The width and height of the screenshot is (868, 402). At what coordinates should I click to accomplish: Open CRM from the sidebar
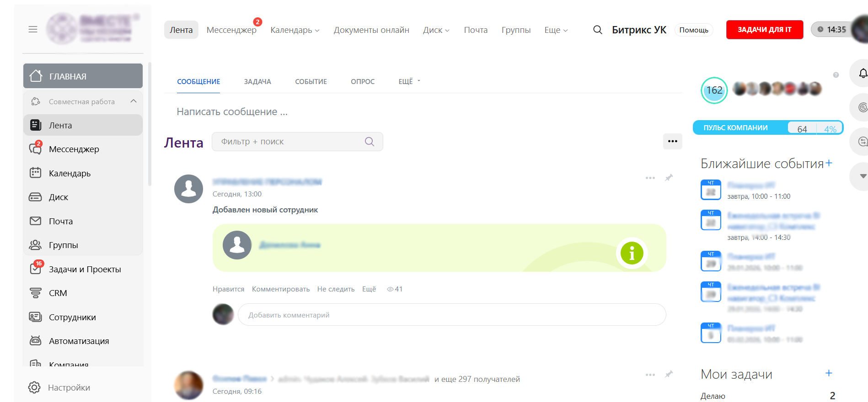coord(58,293)
